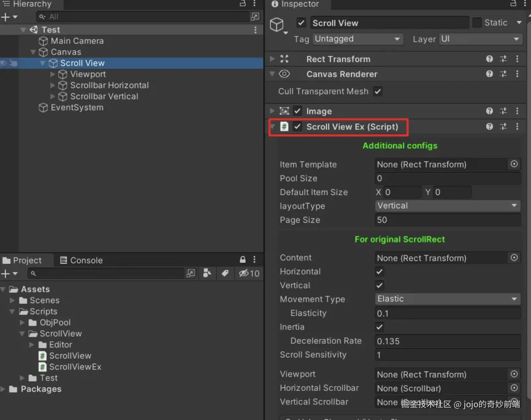Expand Scrollbar Vertical object
Image resolution: width=531 pixels, height=420 pixels.
[53, 96]
